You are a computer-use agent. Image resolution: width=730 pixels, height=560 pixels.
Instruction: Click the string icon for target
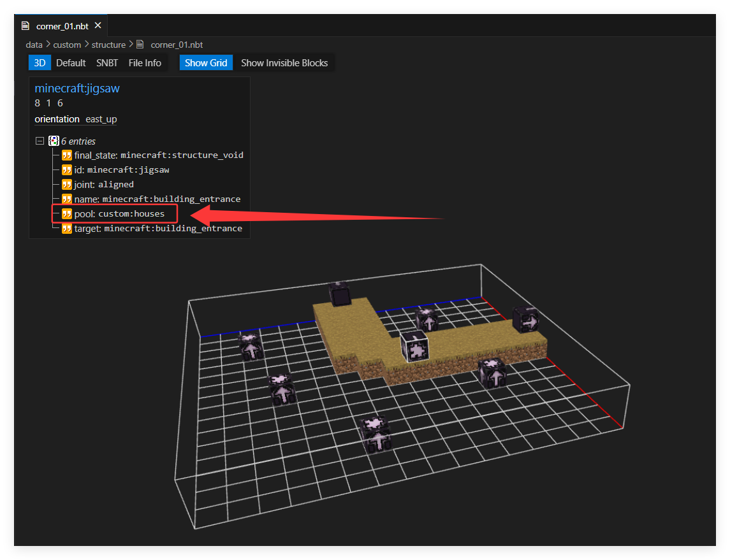[67, 228]
